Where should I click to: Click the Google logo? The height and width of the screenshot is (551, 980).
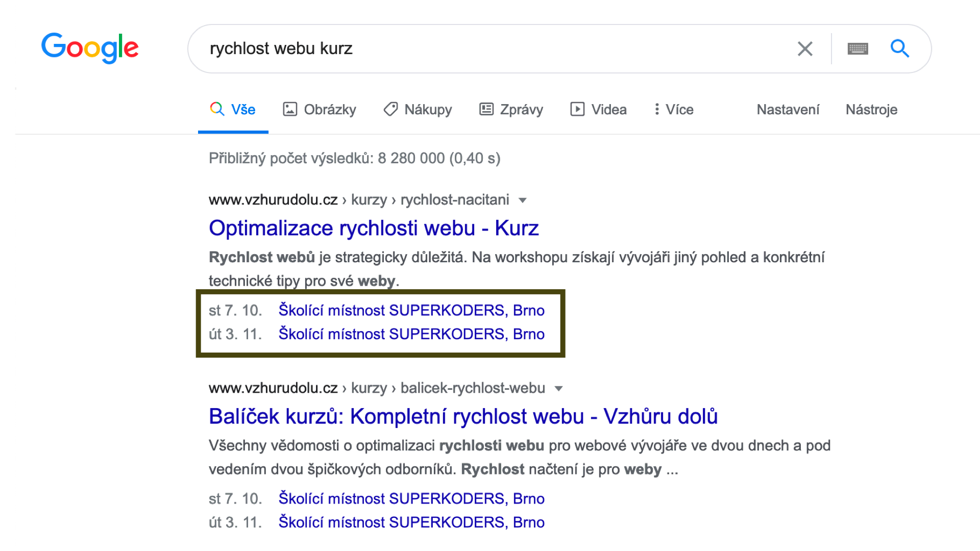coord(90,48)
